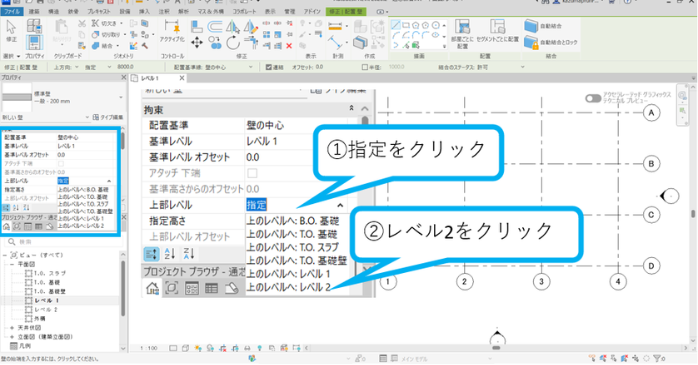Choose the Circle draw tool
This screenshot has width=698, height=365.
435,25
